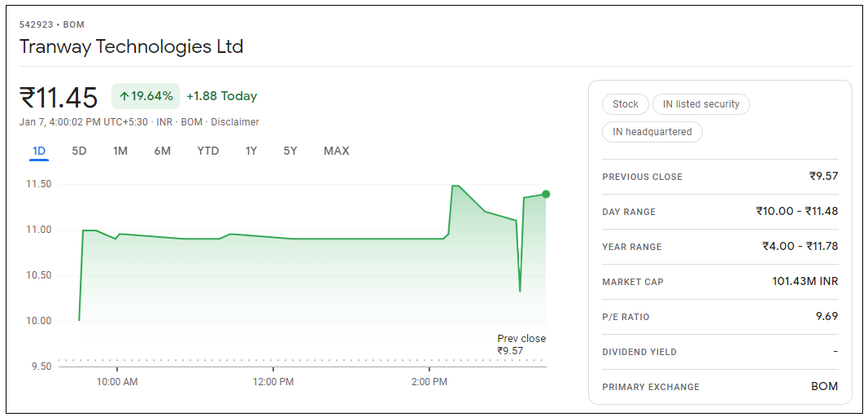
Task: Open the Disclaimer link
Action: click(235, 122)
